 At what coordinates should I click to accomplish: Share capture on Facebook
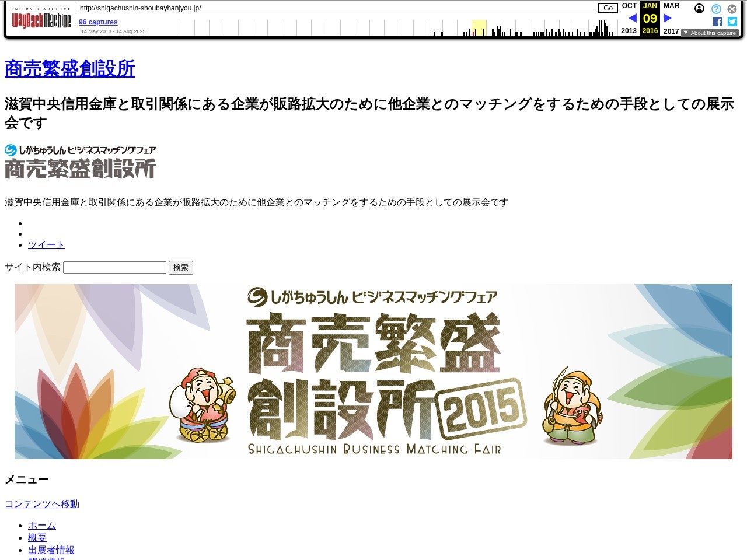(718, 22)
